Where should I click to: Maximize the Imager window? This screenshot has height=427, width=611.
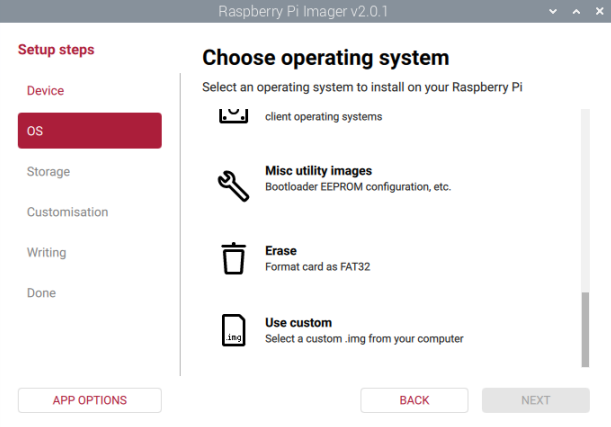(575, 11)
